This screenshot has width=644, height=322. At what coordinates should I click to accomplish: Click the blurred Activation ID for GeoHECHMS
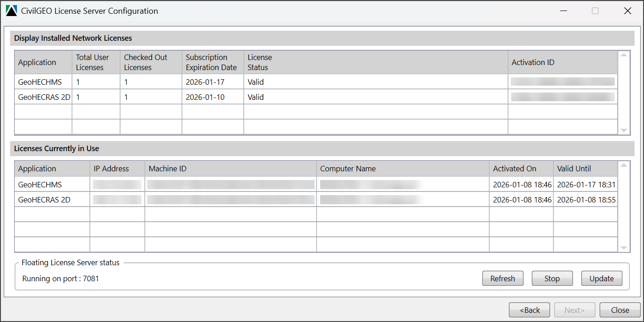[562, 82]
